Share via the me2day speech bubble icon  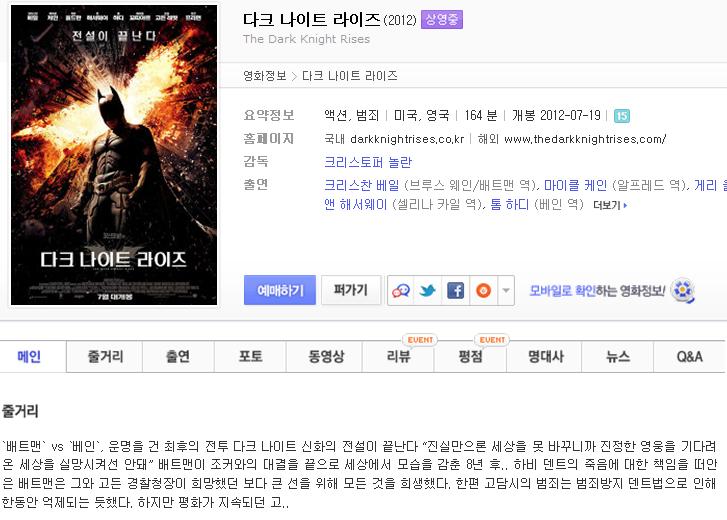[x=401, y=291]
